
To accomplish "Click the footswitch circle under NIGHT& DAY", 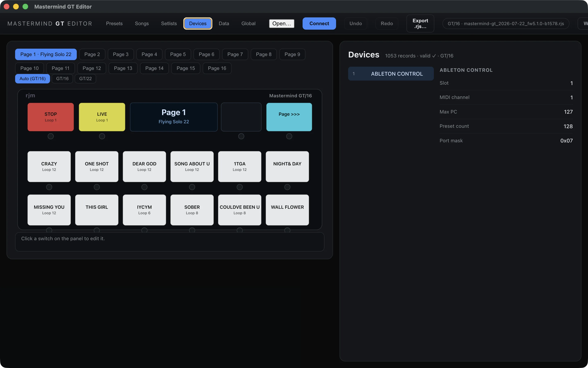I will tap(287, 187).
